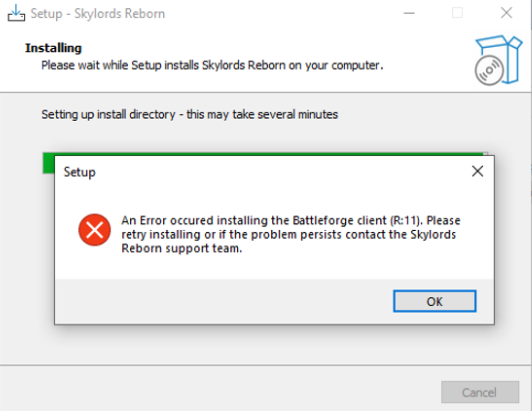
Task: Minimize the Skylords Reborn setup window
Action: [409, 13]
